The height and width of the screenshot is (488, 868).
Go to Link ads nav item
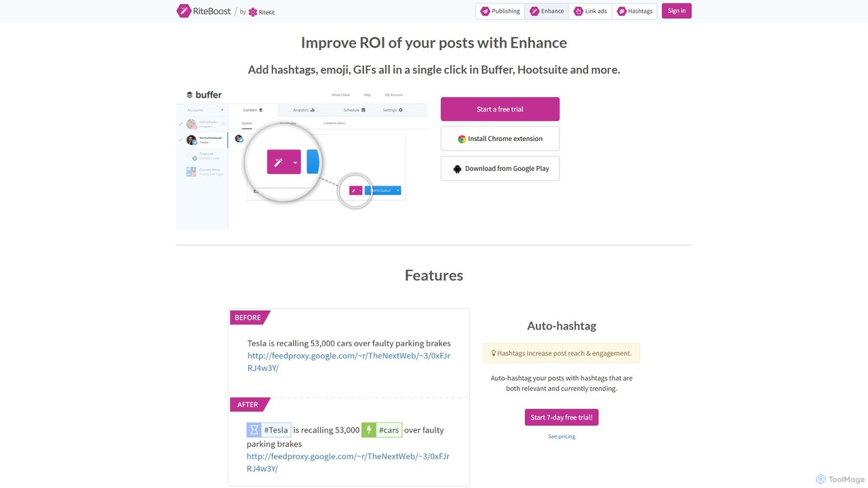(x=590, y=11)
